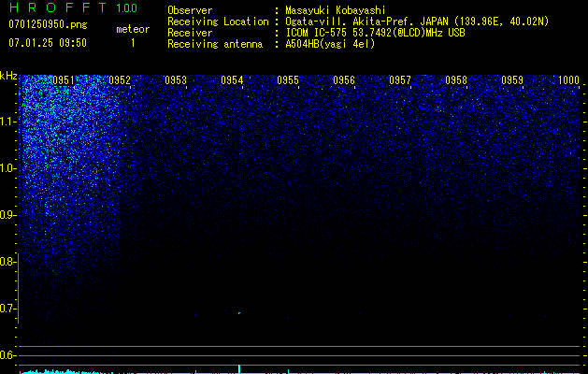This screenshot has width=588, height=374.
Task: Click the 0957 time marker
Action: [400, 80]
